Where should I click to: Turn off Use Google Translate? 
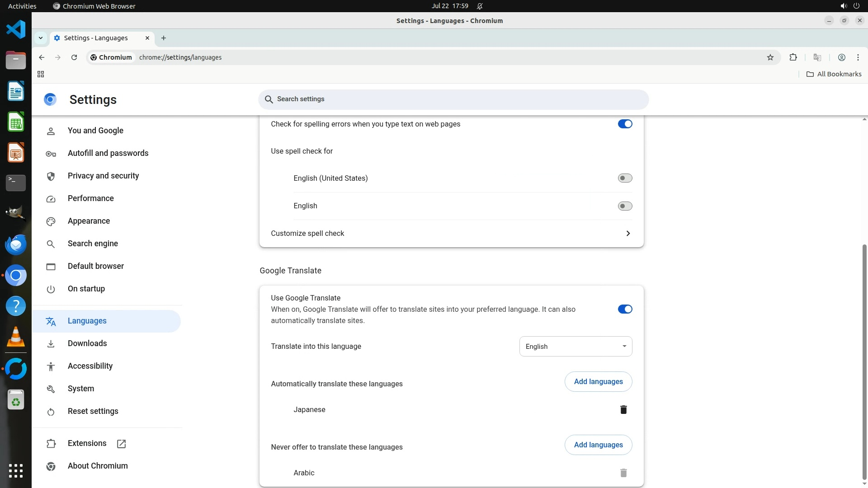click(x=625, y=309)
